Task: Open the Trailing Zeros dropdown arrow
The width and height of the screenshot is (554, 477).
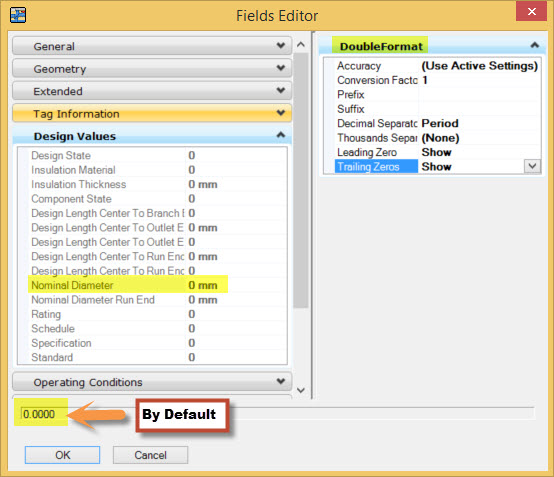Action: [x=532, y=166]
